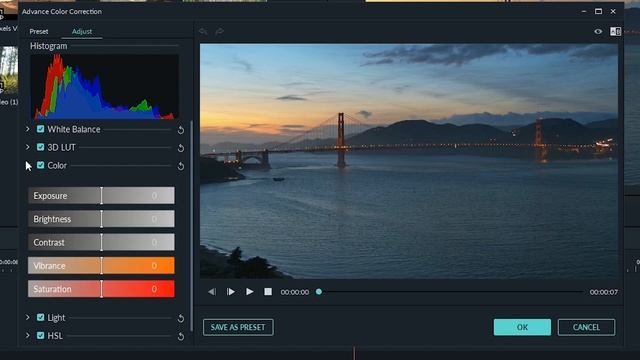Step back to the previous frame
Image resolution: width=640 pixels, height=360 pixels.
[212, 292]
